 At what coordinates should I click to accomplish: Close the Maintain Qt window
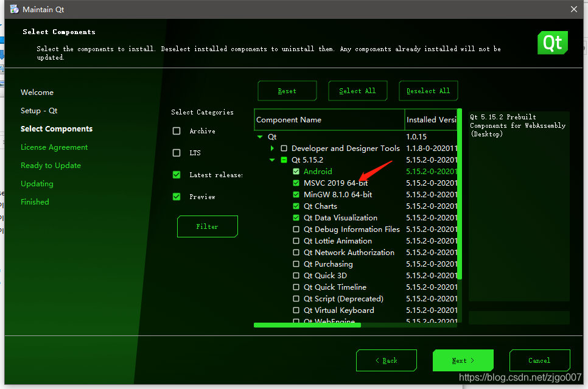(574, 9)
